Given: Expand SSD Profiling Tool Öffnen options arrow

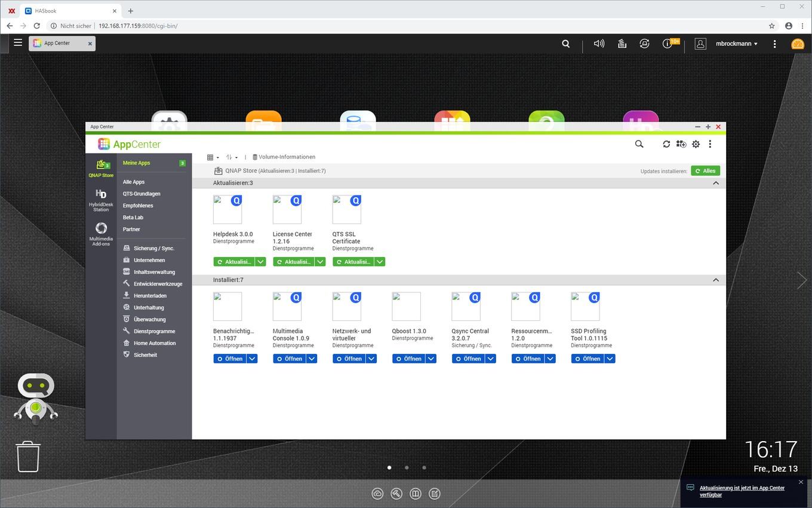Looking at the screenshot, I should click(610, 359).
